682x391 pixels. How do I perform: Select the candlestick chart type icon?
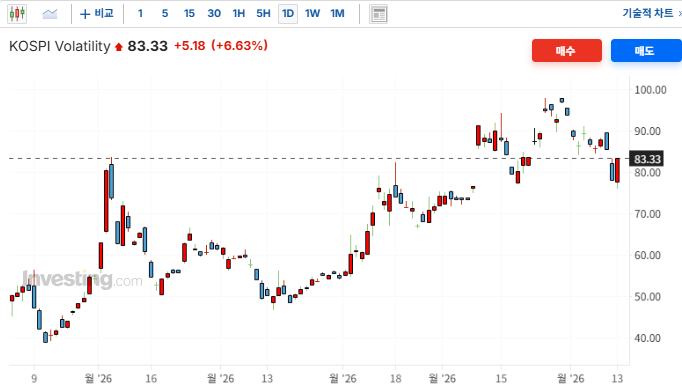coord(17,14)
